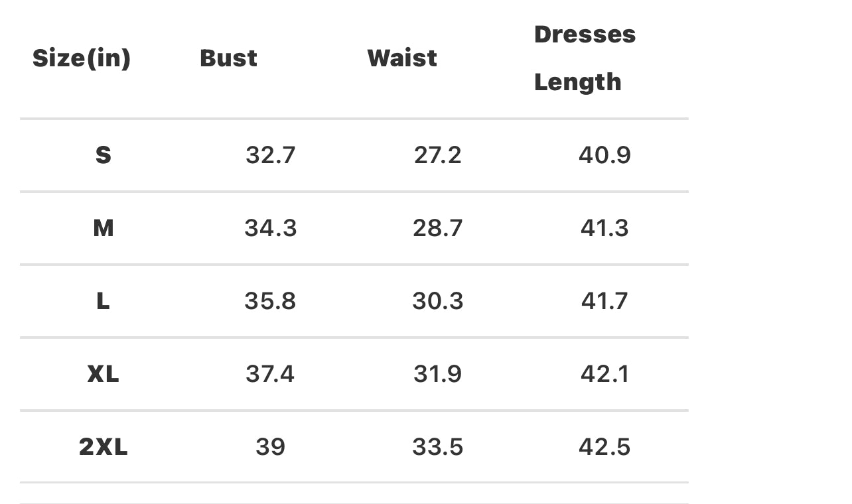Click the Waist column header

tap(402, 58)
